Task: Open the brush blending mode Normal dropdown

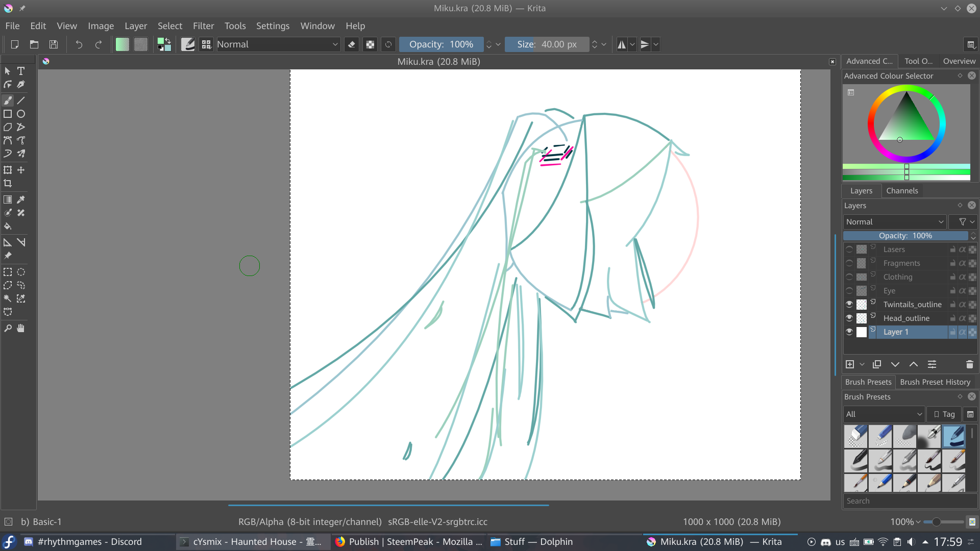Action: click(278, 44)
